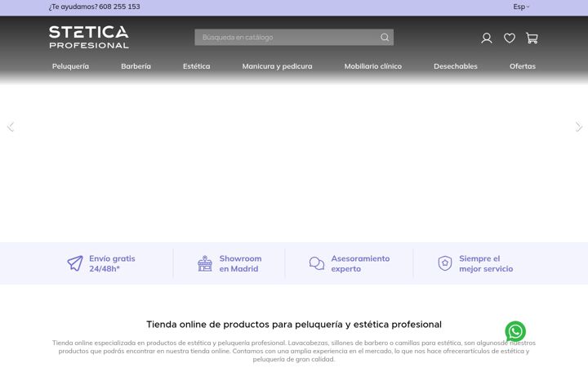The height and width of the screenshot is (368, 588).
Task: Open the Desechables menu
Action: coord(456,66)
